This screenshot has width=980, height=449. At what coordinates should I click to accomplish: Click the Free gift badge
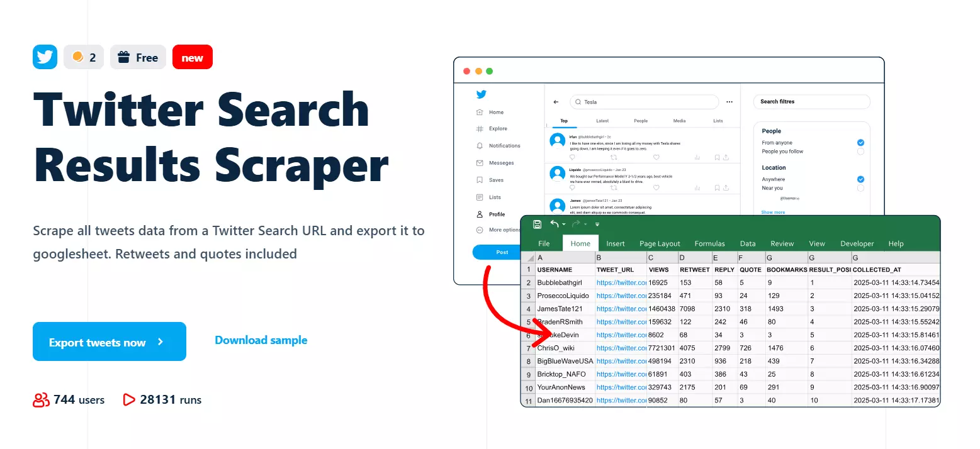[138, 57]
